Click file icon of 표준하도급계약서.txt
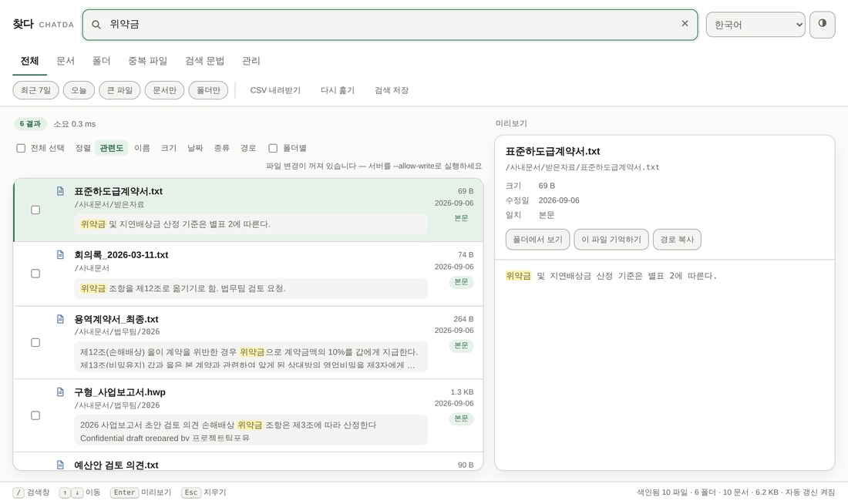The image size is (848, 504). coord(61,191)
